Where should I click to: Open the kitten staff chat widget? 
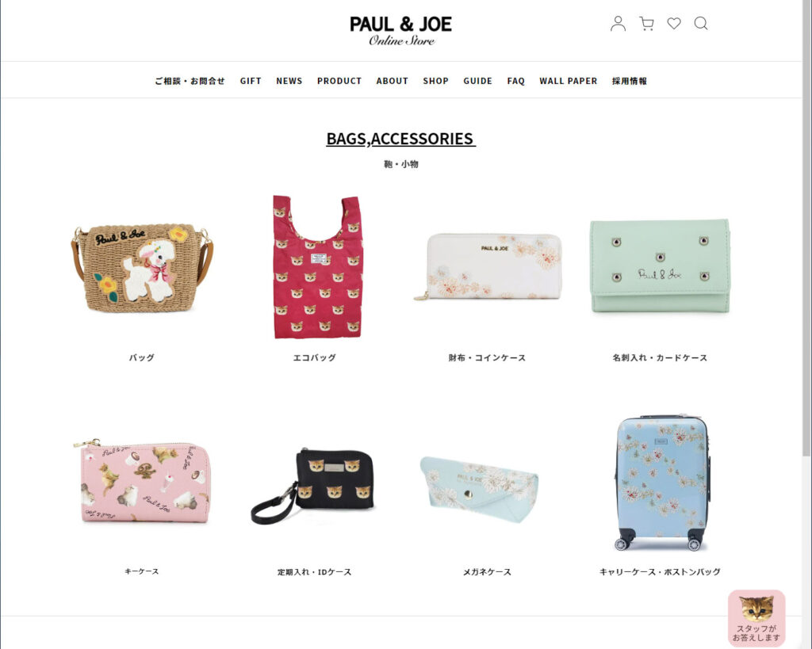756,618
